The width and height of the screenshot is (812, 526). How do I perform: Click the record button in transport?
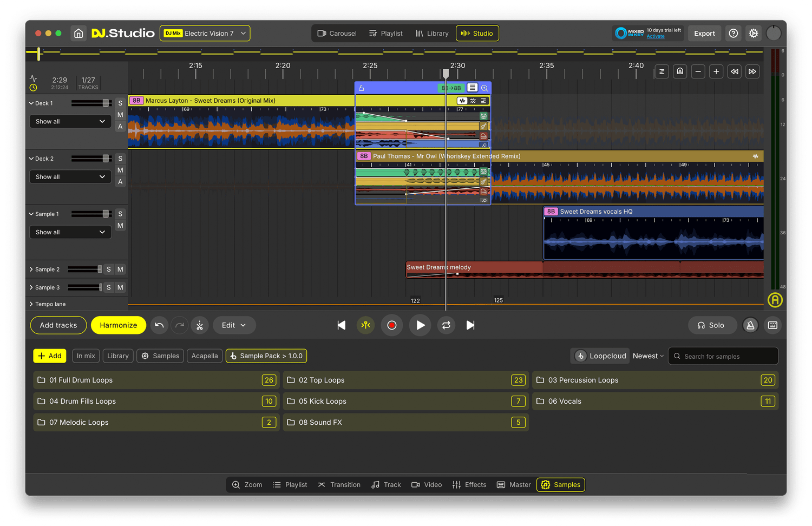392,325
